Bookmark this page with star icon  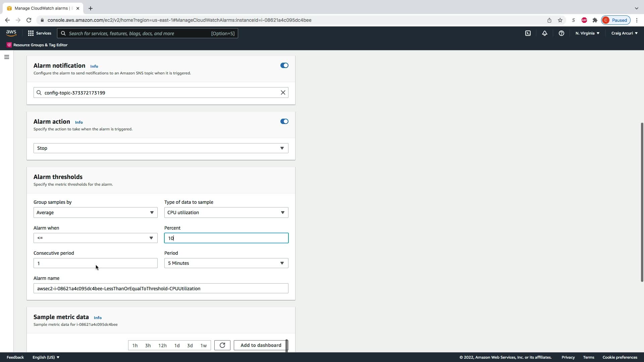pos(560,20)
